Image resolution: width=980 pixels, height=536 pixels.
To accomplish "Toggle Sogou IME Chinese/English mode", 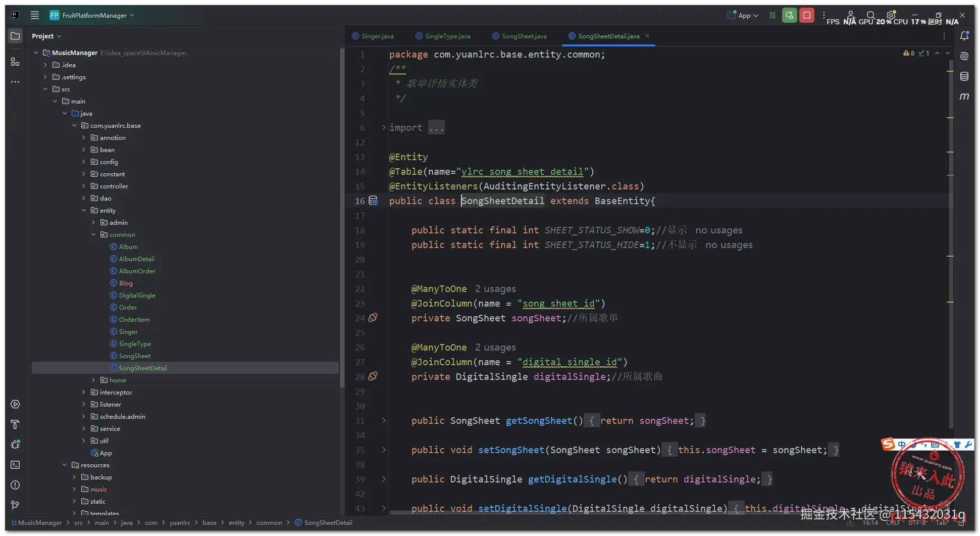I will point(902,445).
